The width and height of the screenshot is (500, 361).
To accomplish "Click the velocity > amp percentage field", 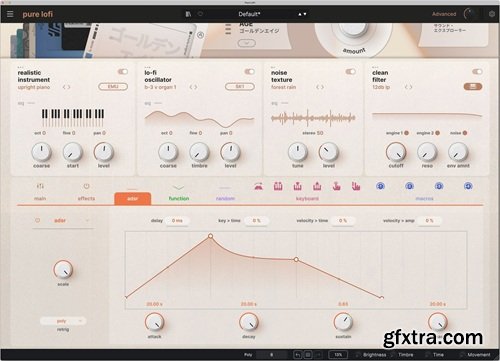I will 429,221.
